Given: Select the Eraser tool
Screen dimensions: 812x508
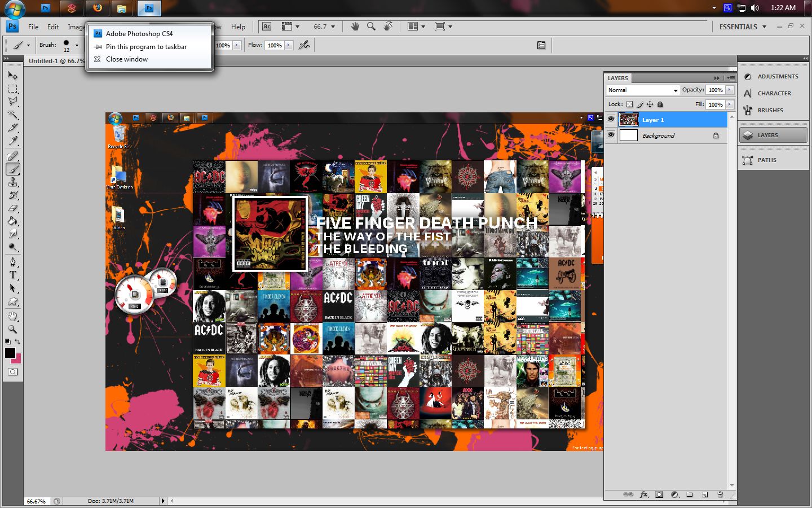Looking at the screenshot, I should tap(12, 208).
